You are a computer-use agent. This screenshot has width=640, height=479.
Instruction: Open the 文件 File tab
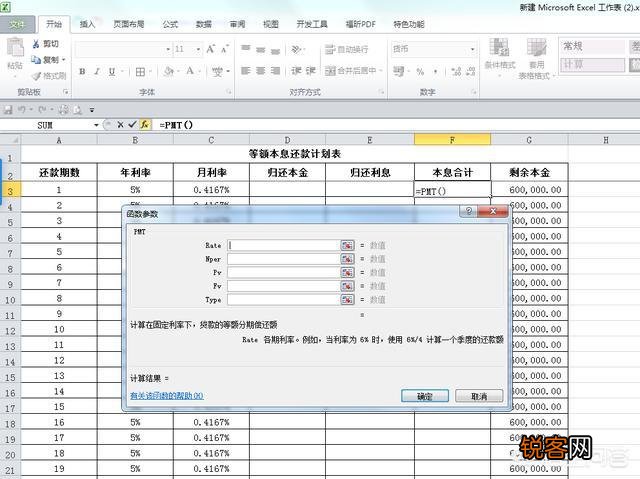[x=17, y=24]
